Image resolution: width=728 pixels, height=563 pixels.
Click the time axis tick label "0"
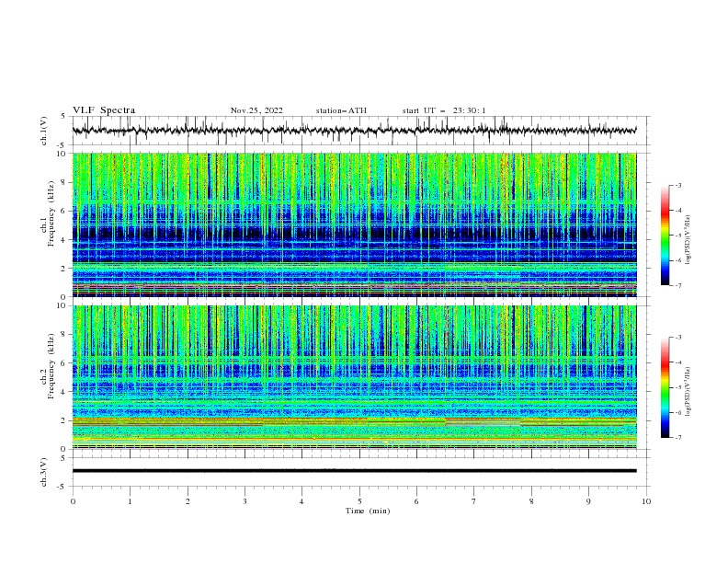pos(73,501)
